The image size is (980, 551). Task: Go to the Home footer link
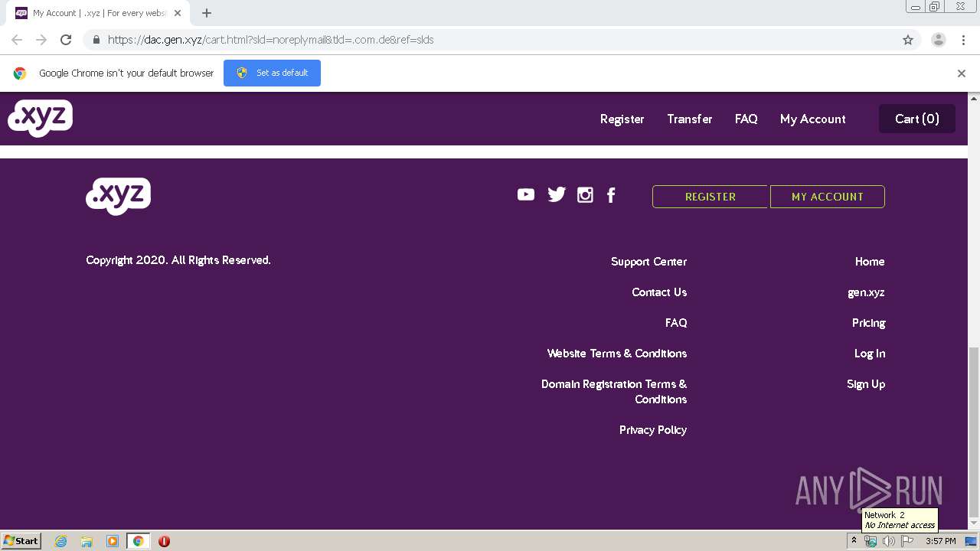[x=870, y=262]
